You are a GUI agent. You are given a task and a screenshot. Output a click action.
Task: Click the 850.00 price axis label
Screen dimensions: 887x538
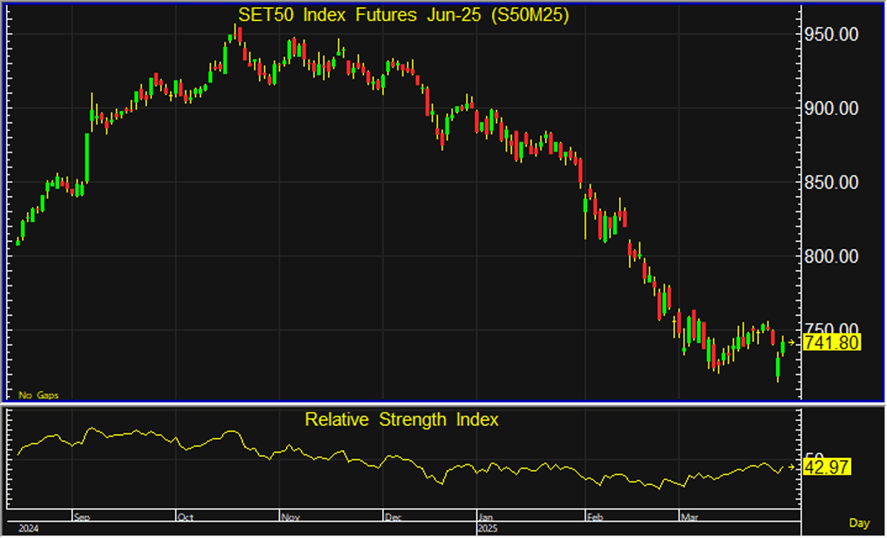click(x=834, y=183)
